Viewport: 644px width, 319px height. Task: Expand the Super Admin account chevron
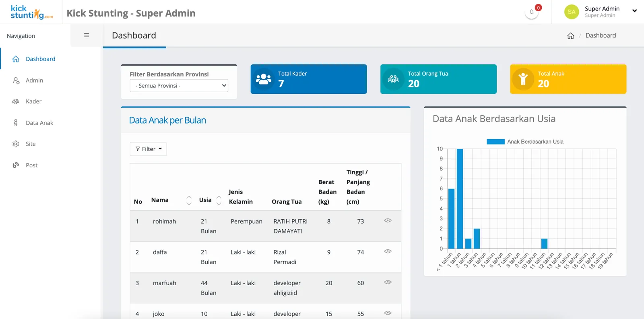point(634,11)
